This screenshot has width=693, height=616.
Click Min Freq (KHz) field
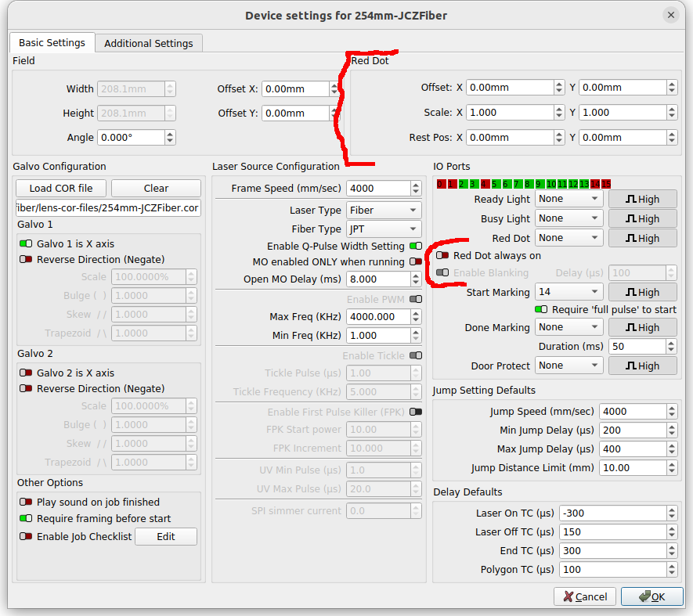point(379,336)
